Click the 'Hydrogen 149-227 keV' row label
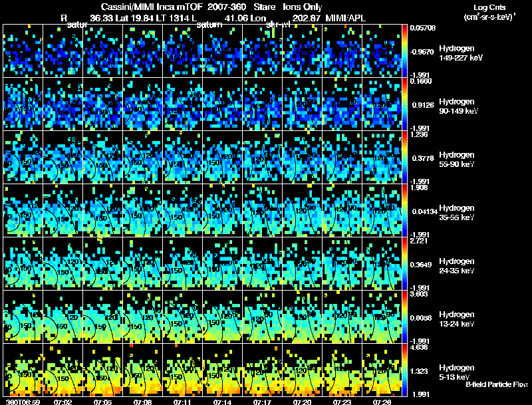Viewport: 532px width, 405px height. 461,53
